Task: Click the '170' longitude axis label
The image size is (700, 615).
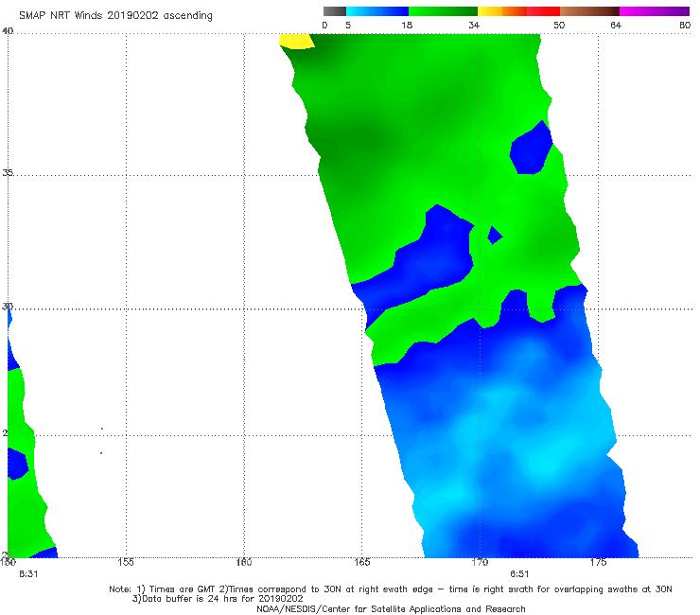Action: 480,562
